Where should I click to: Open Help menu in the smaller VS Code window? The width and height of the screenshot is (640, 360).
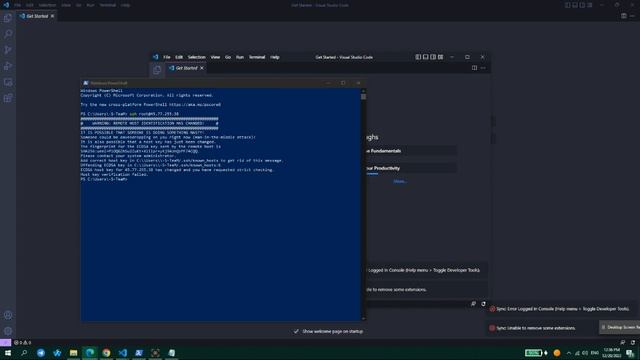[x=275, y=57]
